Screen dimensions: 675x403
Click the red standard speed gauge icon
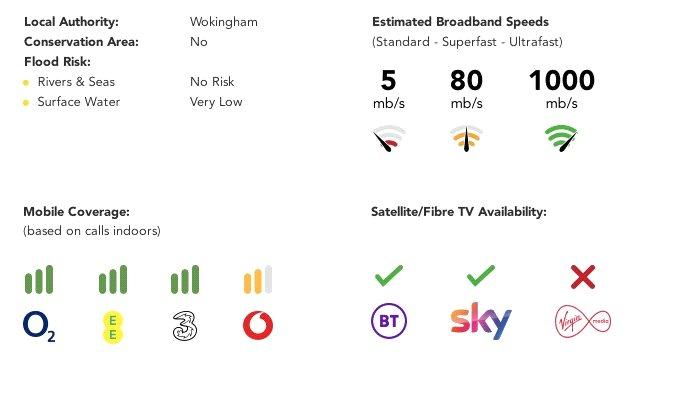click(389, 138)
